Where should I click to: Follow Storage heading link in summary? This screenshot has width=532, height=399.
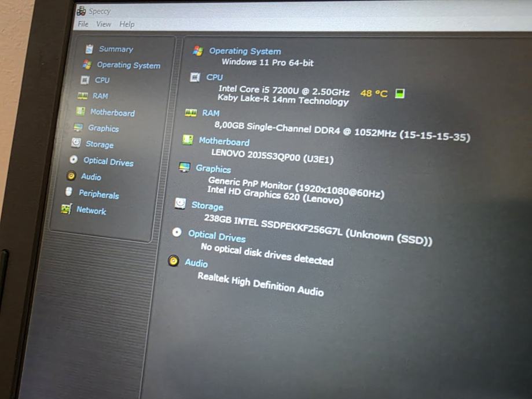(207, 206)
